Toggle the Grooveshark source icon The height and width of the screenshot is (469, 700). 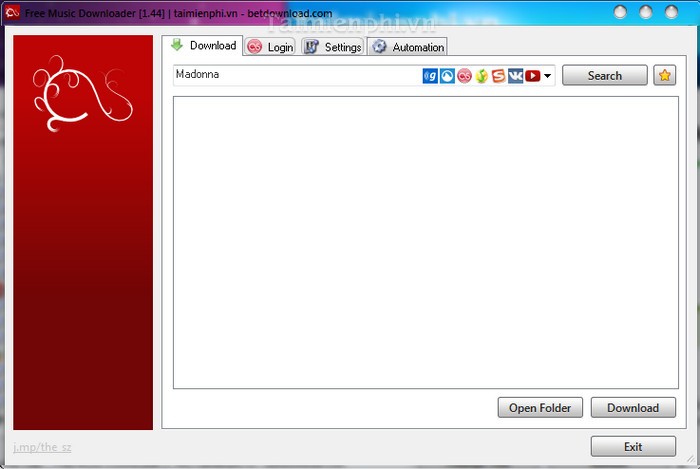447,76
